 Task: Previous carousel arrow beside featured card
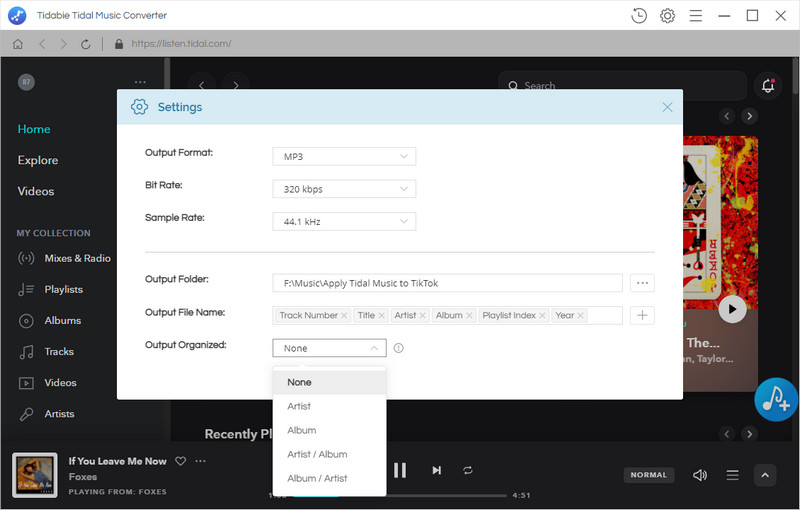[727, 116]
